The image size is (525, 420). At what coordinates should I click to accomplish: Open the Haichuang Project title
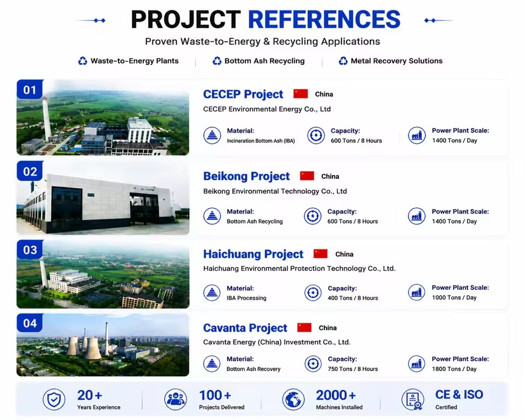[x=253, y=254]
